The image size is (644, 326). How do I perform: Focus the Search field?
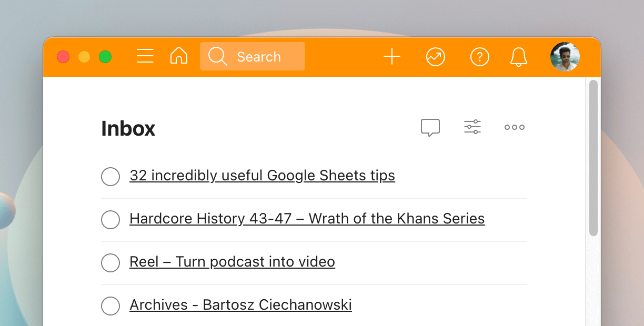coord(253,56)
